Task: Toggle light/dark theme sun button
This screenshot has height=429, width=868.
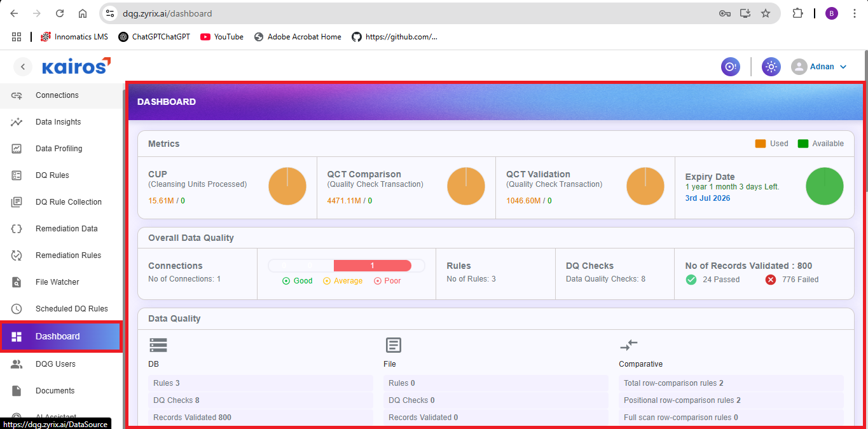Action: click(771, 67)
